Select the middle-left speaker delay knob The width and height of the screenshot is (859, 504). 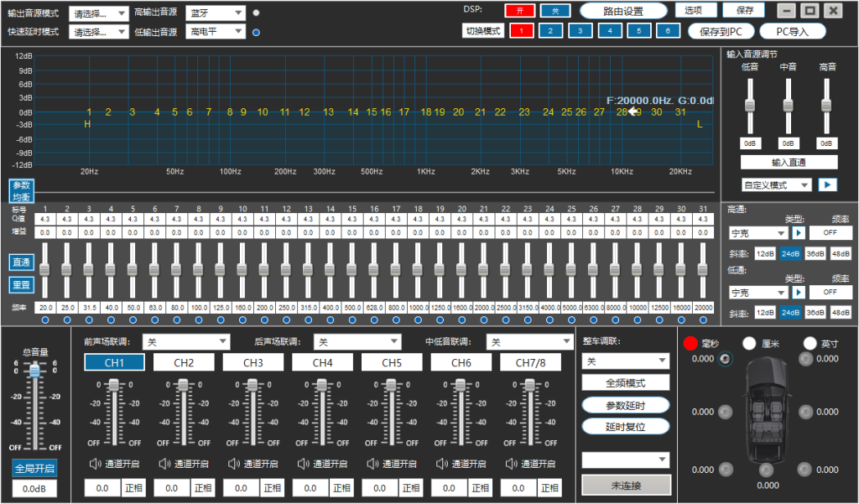click(x=726, y=412)
